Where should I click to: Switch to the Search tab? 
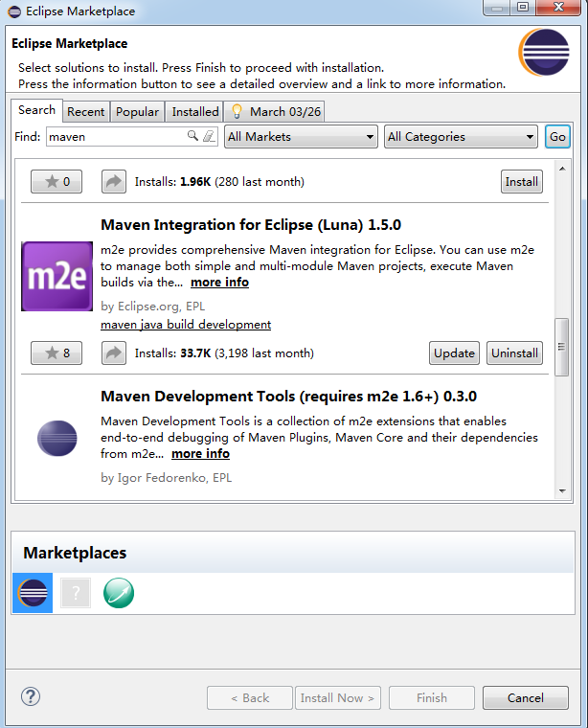pyautogui.click(x=36, y=110)
